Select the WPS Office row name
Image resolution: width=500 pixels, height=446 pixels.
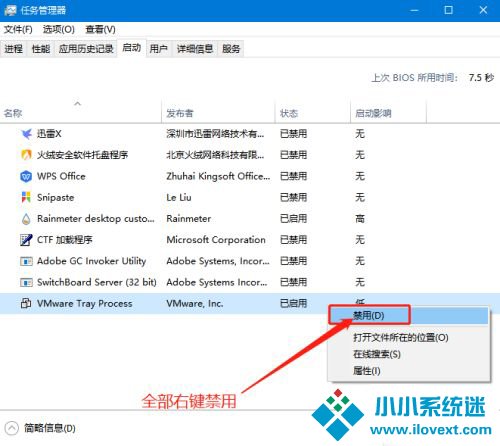[61, 176]
